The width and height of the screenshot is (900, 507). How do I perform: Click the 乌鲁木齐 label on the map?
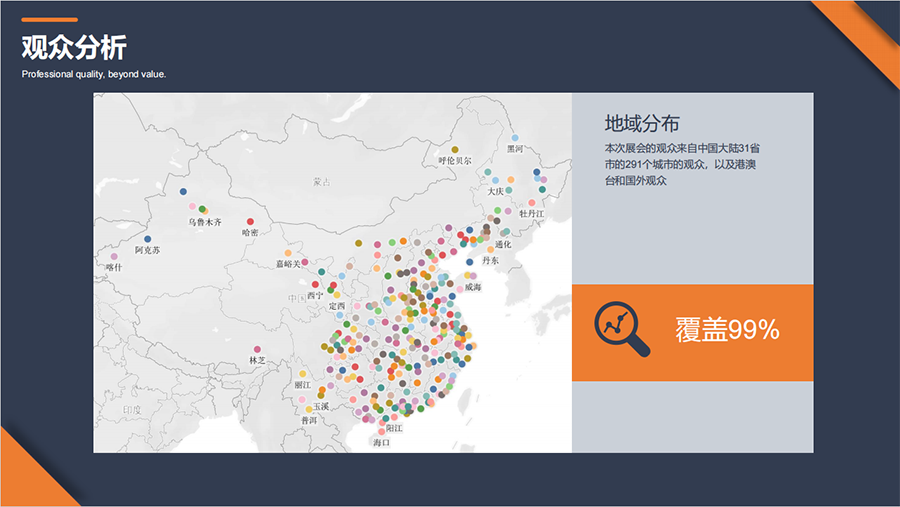click(x=205, y=222)
